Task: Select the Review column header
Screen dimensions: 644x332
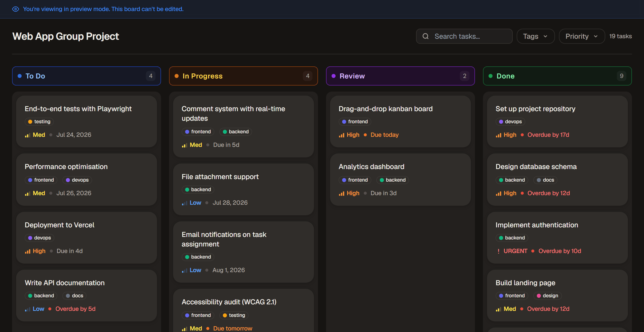Action: [x=400, y=76]
